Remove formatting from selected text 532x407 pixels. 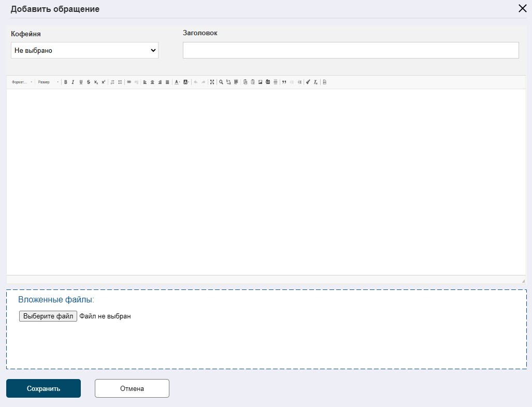(315, 82)
